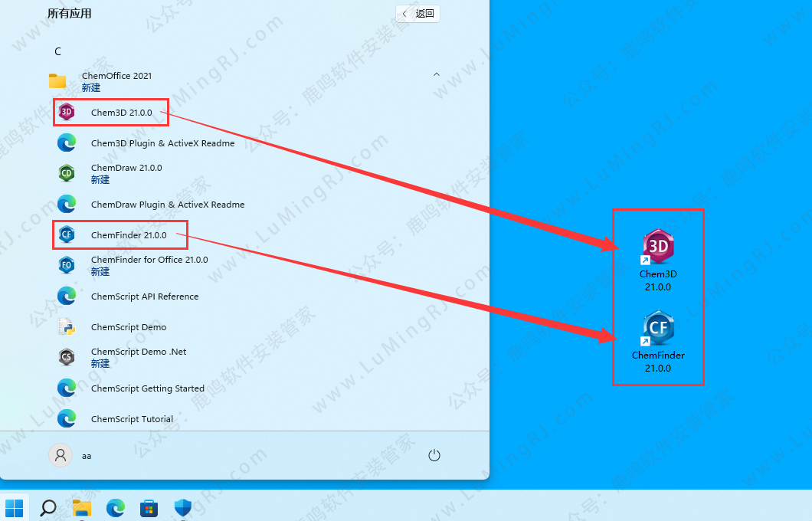Click Edge icon beside ChemScript Getting Started

(x=67, y=388)
